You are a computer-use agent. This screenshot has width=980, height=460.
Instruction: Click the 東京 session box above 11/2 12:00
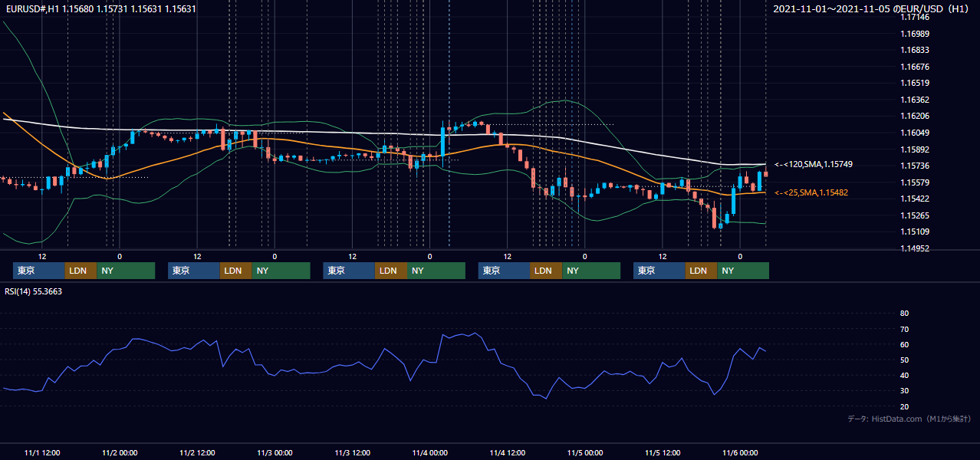pyautogui.click(x=194, y=271)
